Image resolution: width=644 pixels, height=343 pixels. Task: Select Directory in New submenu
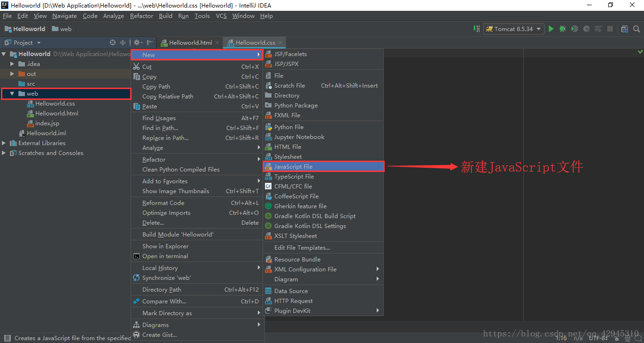tap(323, 96)
